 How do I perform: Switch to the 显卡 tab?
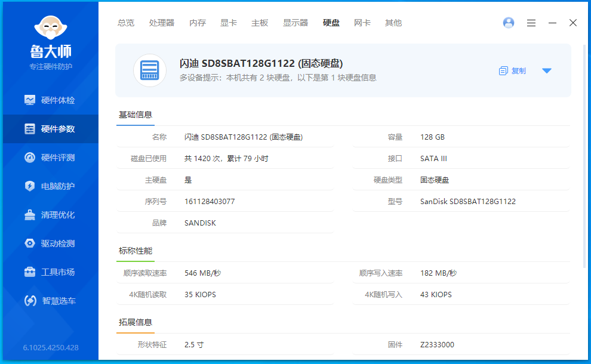pos(229,23)
